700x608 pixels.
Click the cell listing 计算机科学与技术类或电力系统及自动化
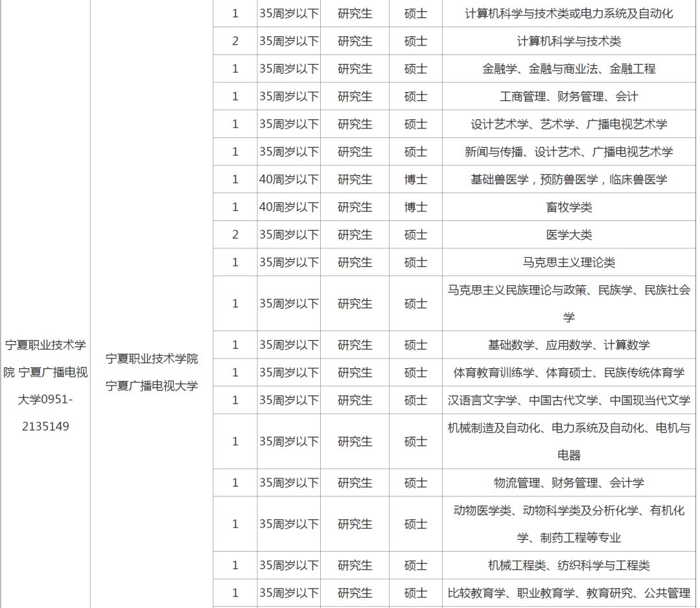coord(569,13)
